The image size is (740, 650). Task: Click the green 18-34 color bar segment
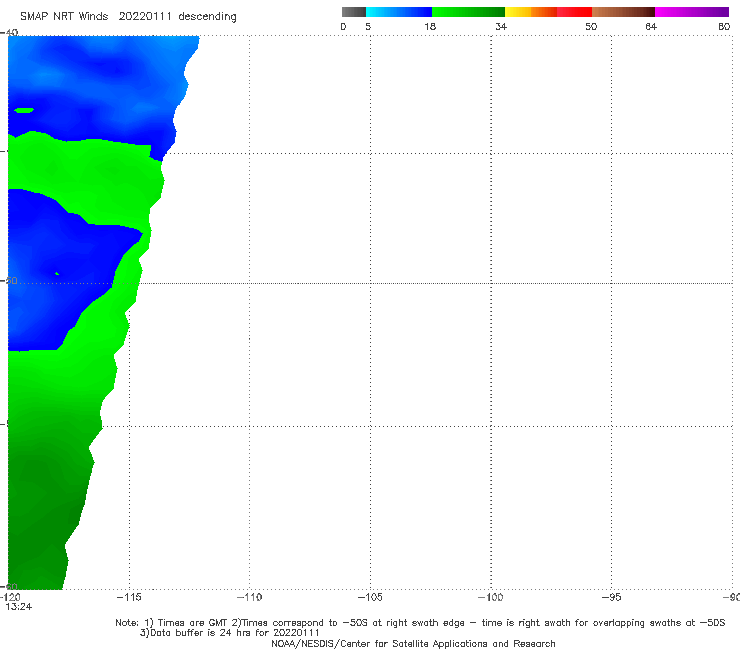coord(468,12)
